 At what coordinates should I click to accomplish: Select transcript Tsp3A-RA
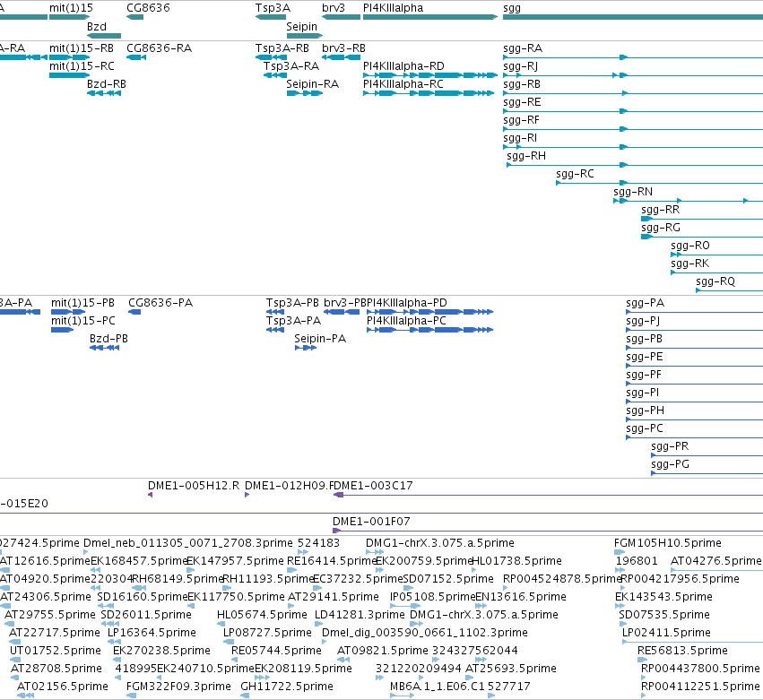275,75
